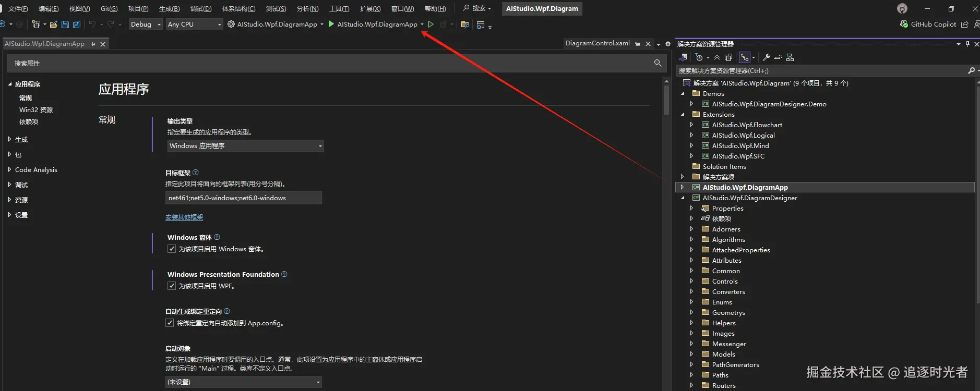Click the Save single-disk icon
980x391 pixels.
(65, 25)
